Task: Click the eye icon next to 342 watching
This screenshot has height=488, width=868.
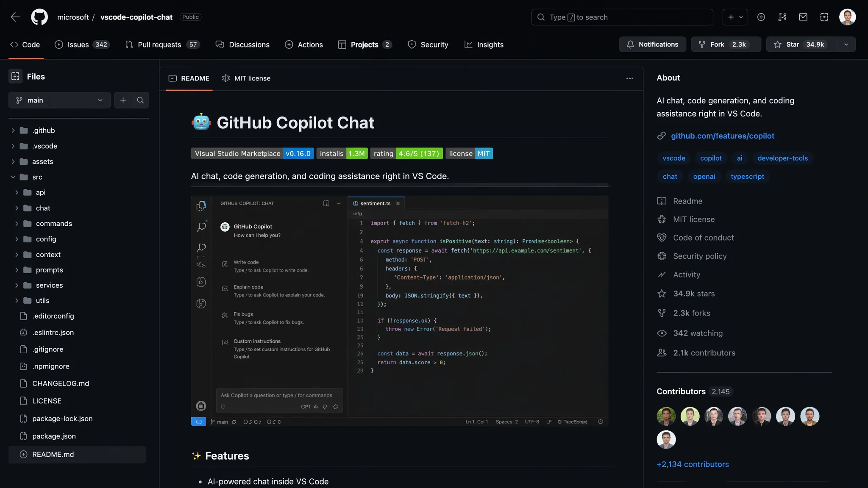Action: (662, 333)
